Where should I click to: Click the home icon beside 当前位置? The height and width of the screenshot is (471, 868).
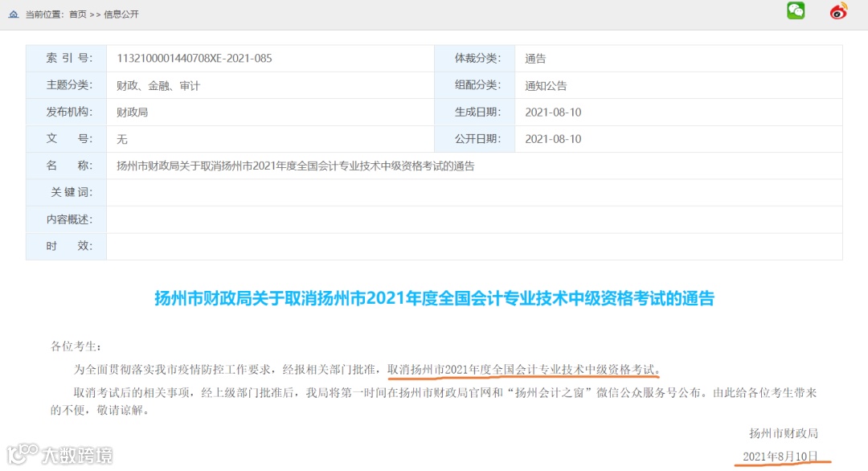tap(14, 14)
